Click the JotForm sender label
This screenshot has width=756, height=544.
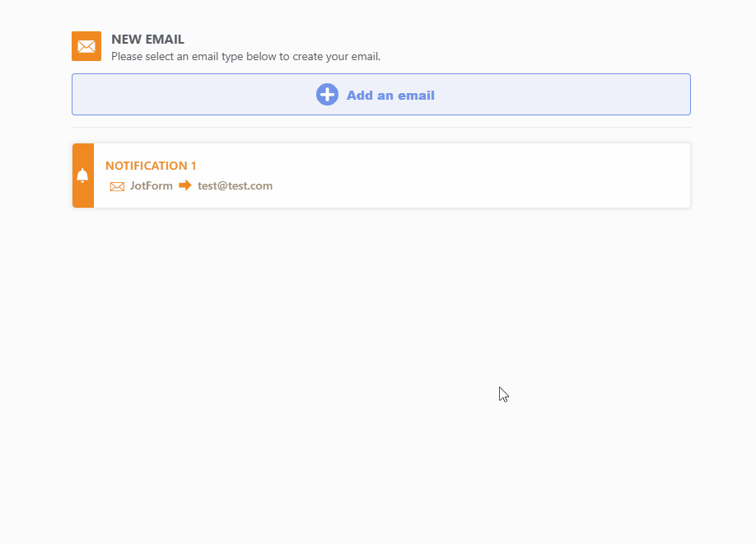[151, 185]
